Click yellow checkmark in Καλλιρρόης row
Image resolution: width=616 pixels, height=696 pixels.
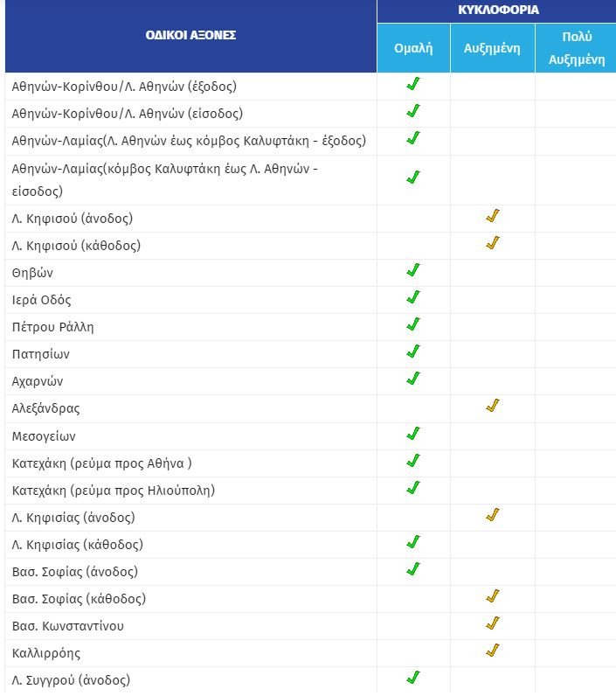[x=492, y=650]
